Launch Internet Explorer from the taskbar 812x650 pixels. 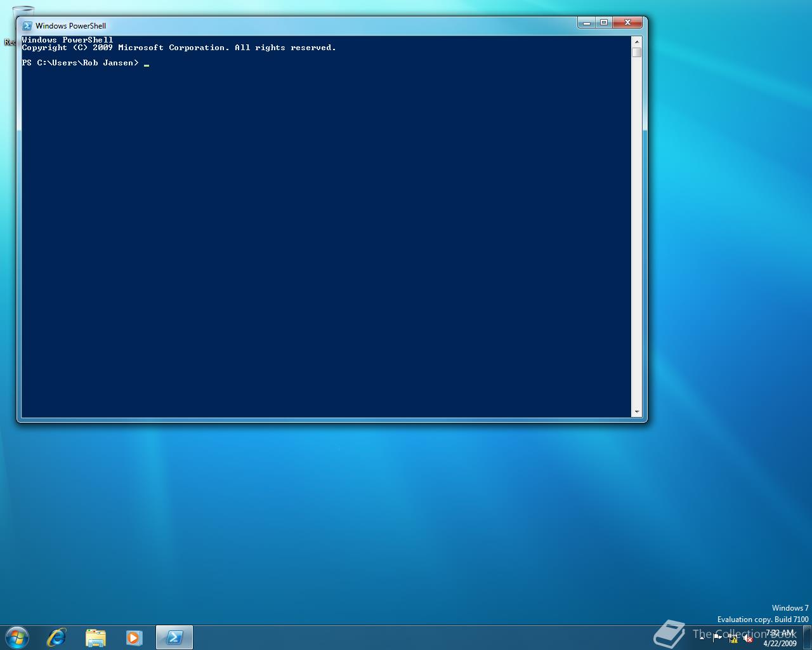56,637
